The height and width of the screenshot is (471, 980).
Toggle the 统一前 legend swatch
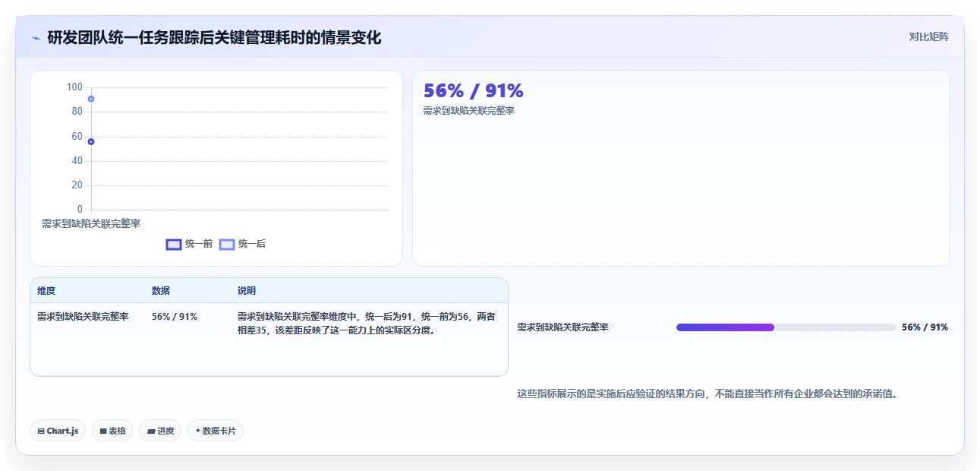174,244
